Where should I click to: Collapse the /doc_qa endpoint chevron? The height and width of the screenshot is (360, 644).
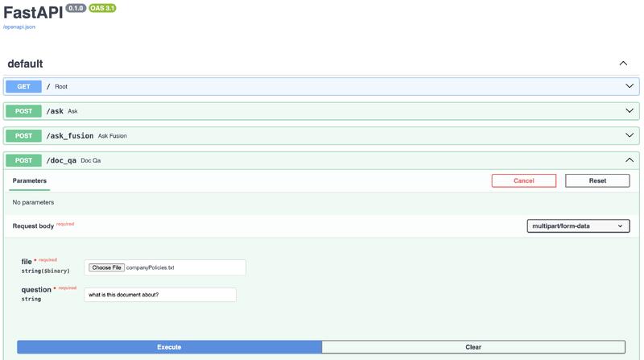coord(630,160)
